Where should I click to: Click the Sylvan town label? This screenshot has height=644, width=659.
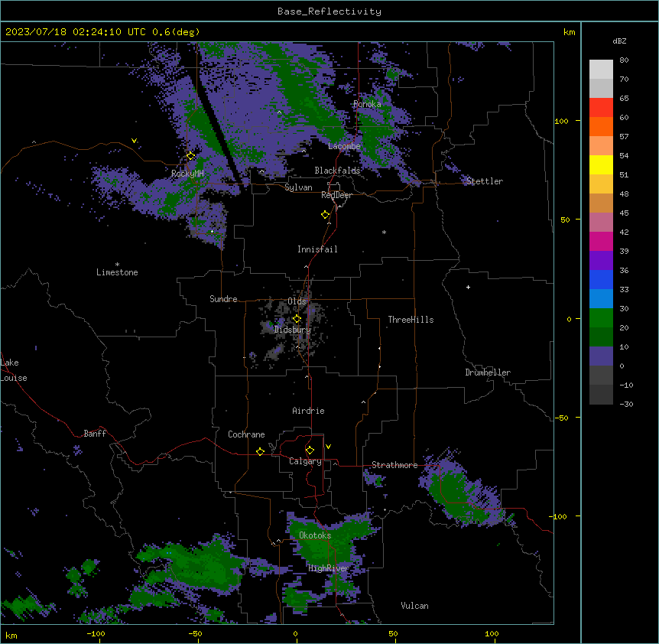[298, 187]
